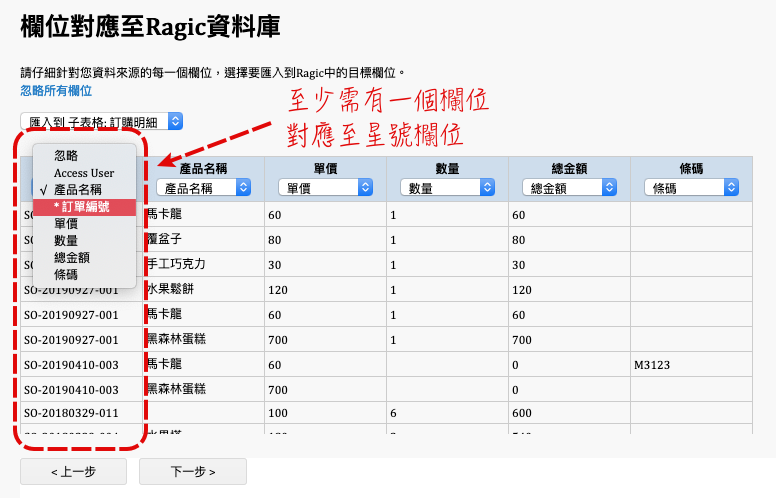Click the M3123 barcode cell
776x498 pixels.
coord(691,365)
